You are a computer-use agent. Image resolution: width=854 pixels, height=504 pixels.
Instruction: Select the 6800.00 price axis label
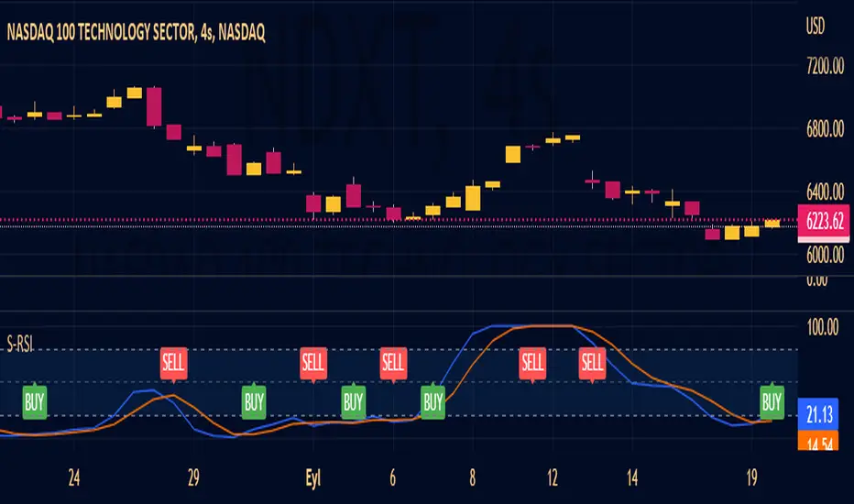point(825,129)
